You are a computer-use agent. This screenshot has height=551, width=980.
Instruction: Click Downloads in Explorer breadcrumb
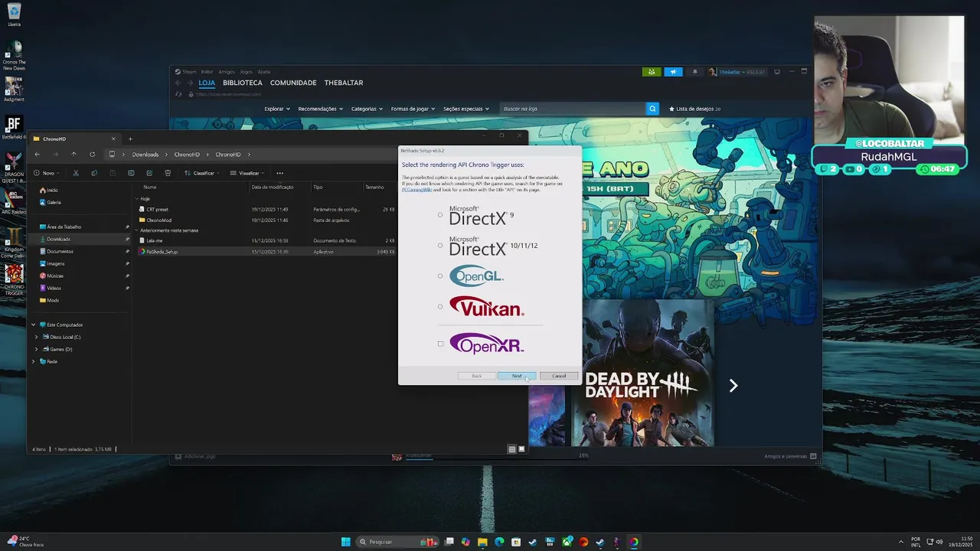point(145,155)
